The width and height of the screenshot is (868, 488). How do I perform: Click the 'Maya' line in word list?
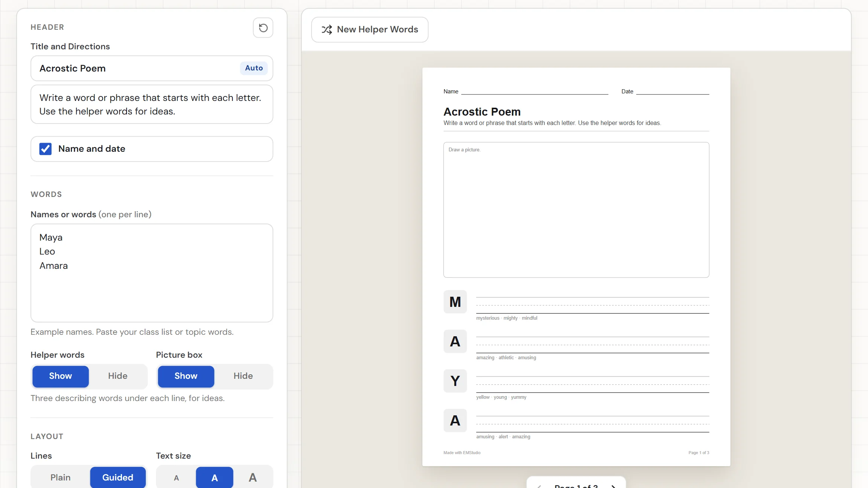point(51,238)
